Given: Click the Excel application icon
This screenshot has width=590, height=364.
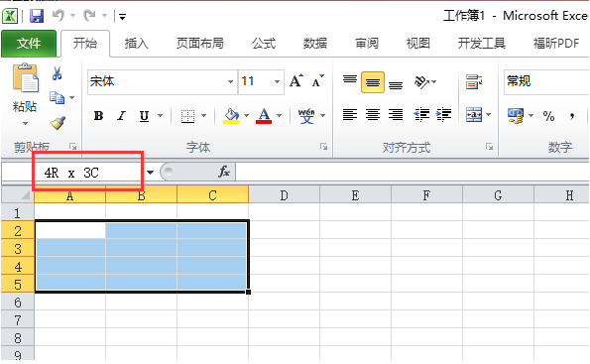Looking at the screenshot, I should pyautogui.click(x=10, y=16).
